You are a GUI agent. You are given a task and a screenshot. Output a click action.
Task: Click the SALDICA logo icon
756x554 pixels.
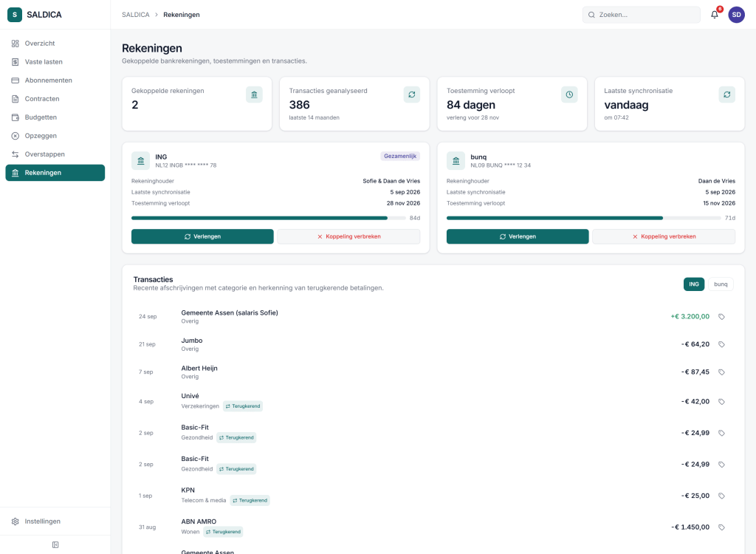click(x=15, y=15)
